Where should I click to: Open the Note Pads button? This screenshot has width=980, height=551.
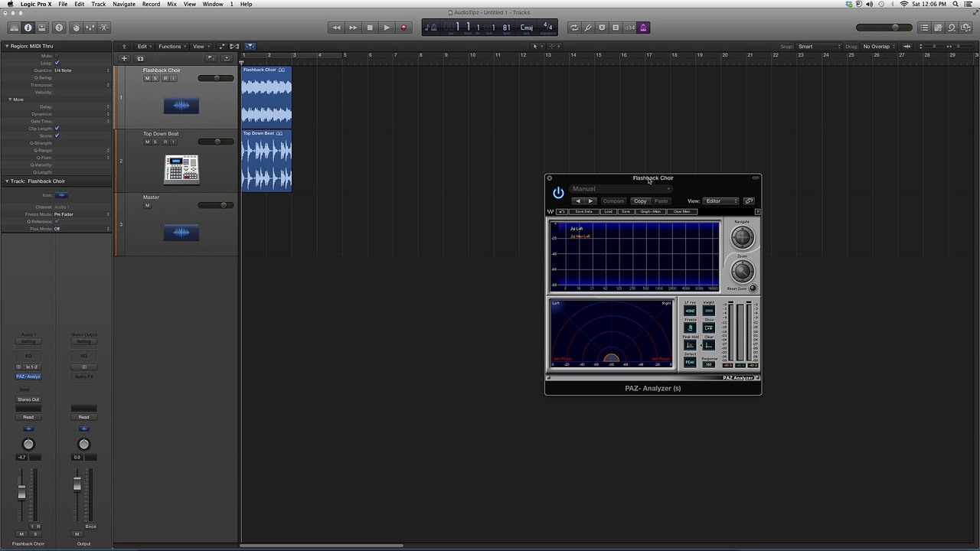click(x=938, y=28)
